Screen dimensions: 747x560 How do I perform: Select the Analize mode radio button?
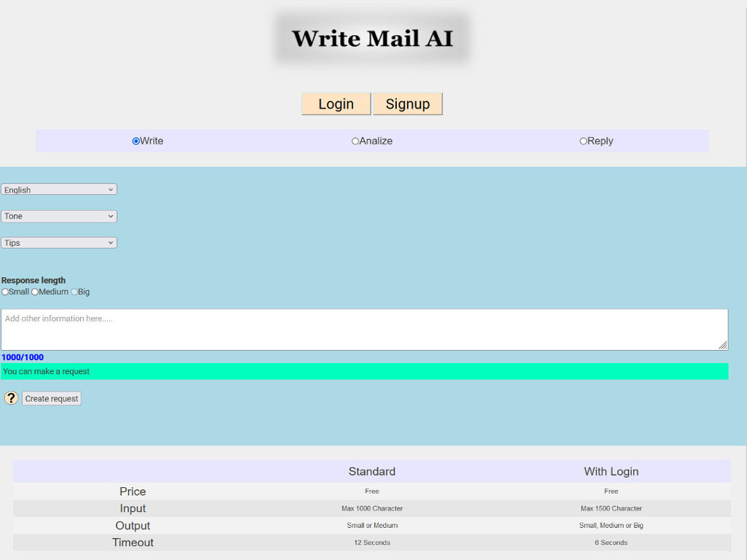point(355,141)
